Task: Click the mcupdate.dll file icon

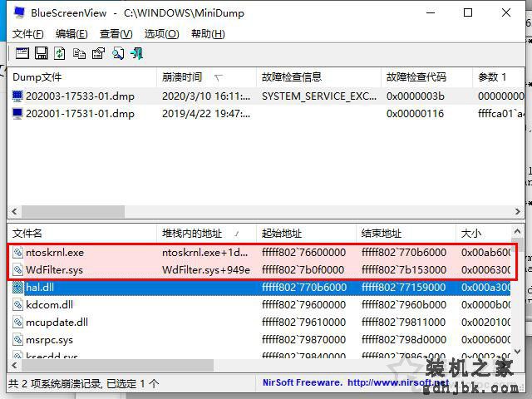Action: coord(17,322)
